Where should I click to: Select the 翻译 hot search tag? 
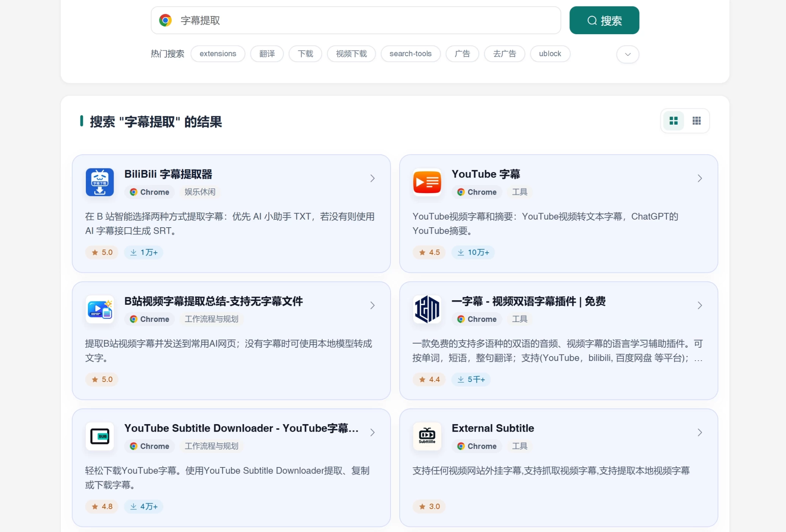point(267,54)
